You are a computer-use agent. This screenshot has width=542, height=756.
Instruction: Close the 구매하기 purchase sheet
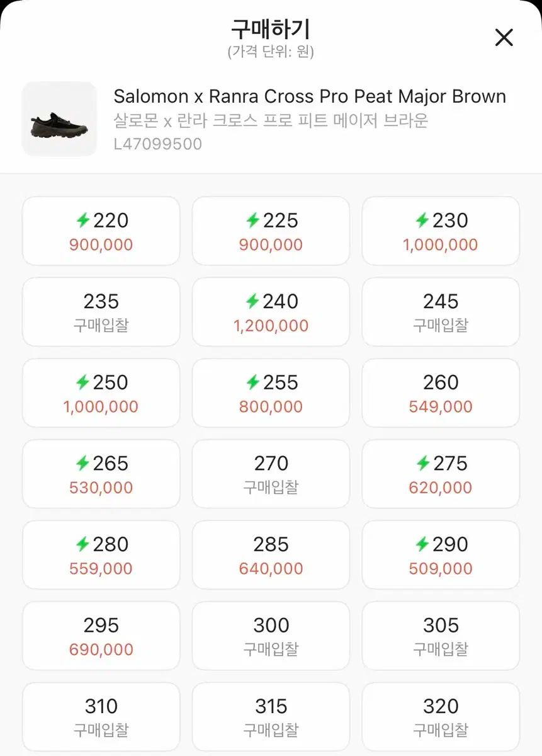click(x=504, y=38)
